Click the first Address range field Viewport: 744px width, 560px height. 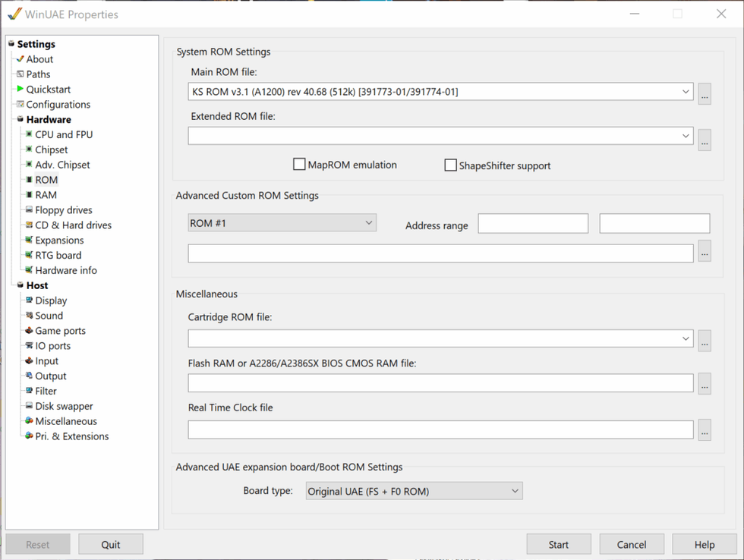[533, 223]
